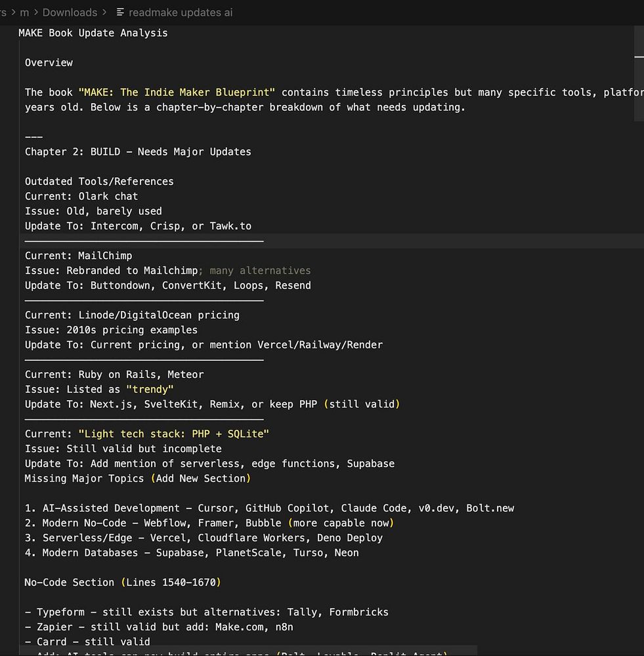Click line 'years old. Below is a chapter-by-chapter breakdown'
This screenshot has width=644, height=656.
click(245, 108)
